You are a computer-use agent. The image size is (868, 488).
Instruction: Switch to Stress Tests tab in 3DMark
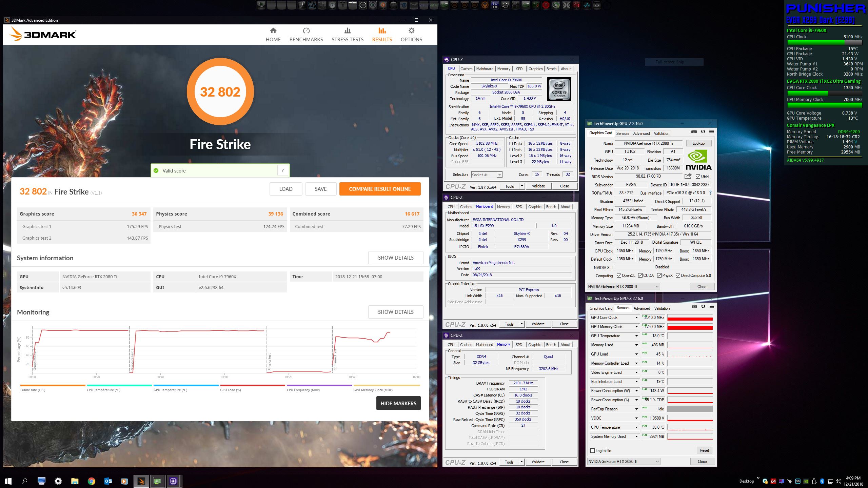click(347, 35)
